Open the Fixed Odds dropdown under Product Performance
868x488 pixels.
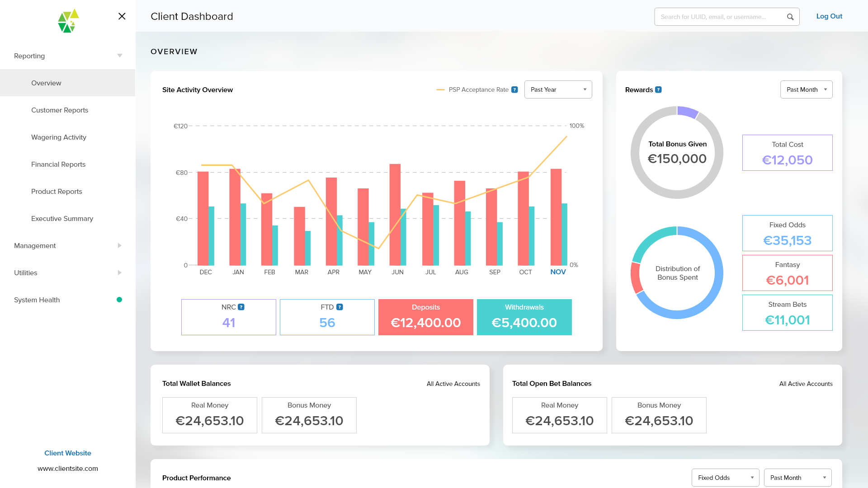coord(725,478)
